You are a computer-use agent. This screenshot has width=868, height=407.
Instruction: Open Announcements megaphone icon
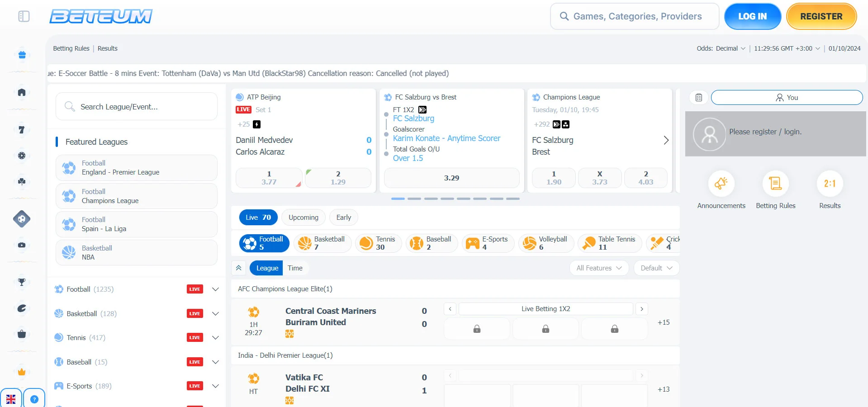click(x=721, y=183)
